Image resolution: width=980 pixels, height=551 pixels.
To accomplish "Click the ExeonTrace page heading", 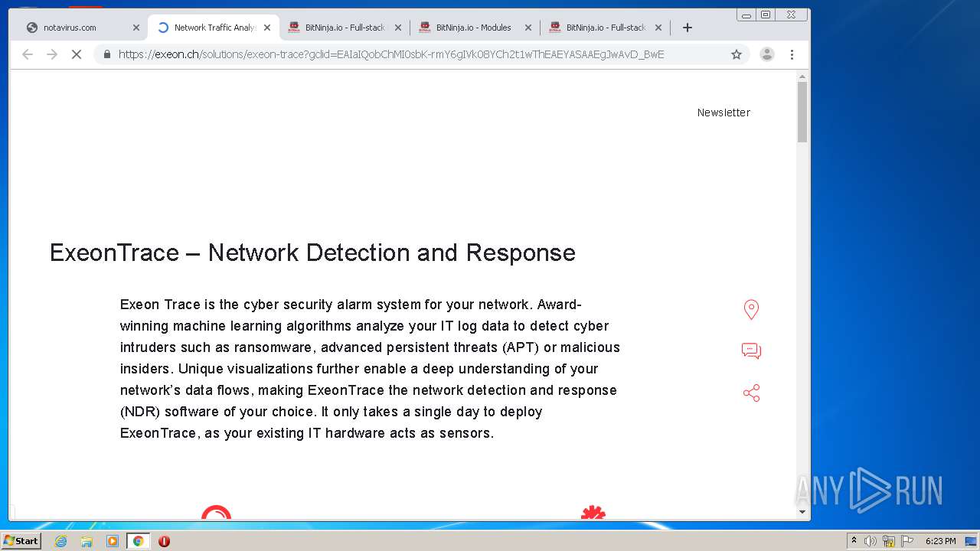I will (x=312, y=253).
